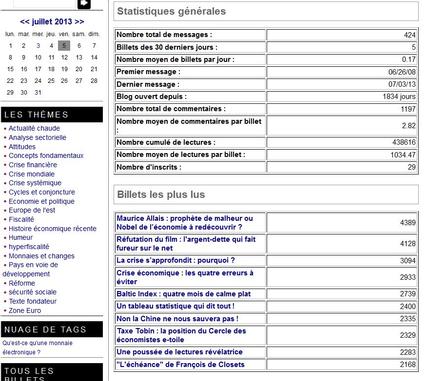The height and width of the screenshot is (381, 425).
Task: Click the total comments value 1197
Action: (408, 109)
